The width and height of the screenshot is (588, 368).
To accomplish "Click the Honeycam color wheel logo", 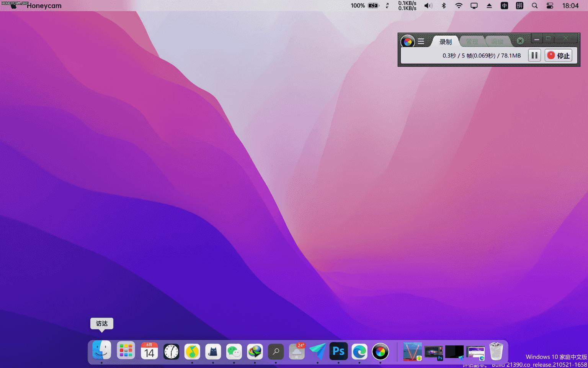I will coord(407,41).
